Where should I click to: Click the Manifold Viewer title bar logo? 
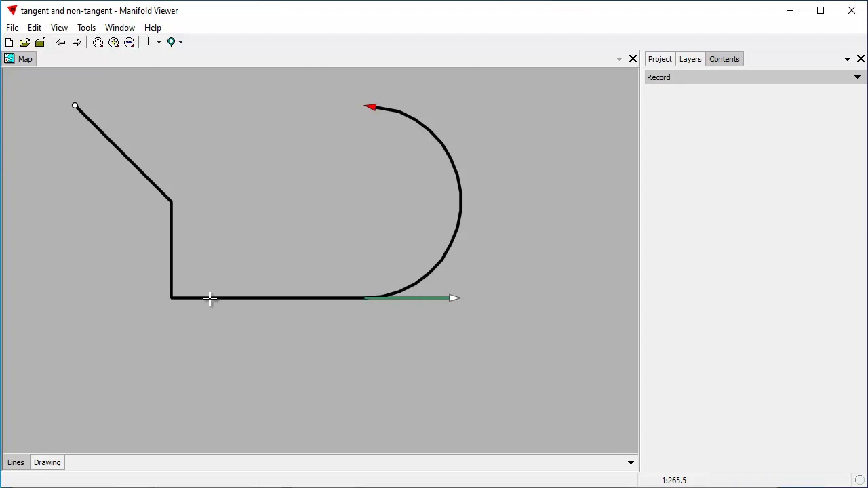[x=12, y=10]
